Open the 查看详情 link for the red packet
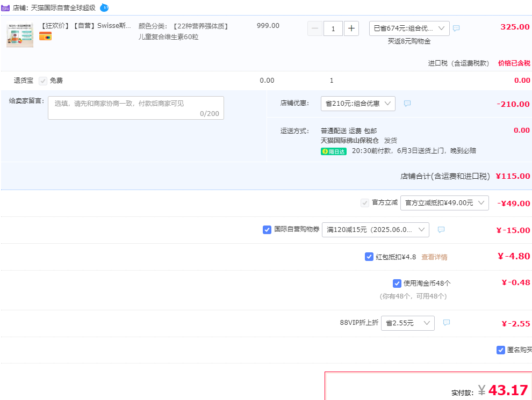The image size is (532, 400). tap(434, 257)
